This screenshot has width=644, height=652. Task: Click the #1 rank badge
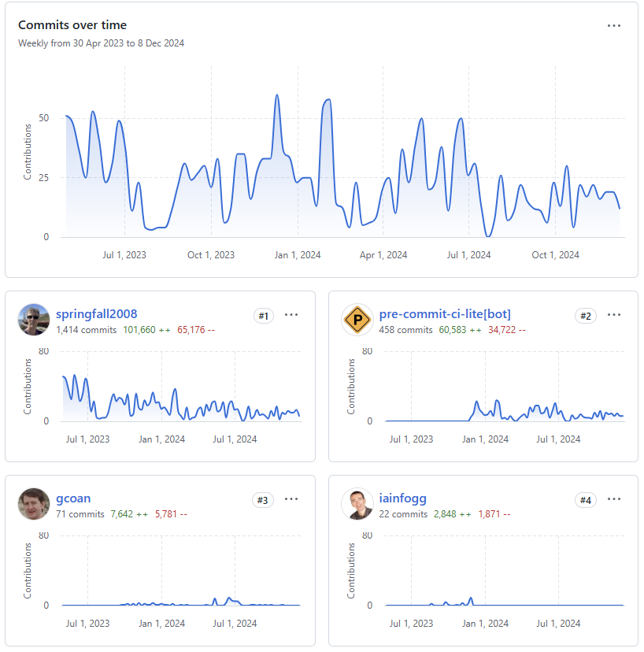(264, 316)
